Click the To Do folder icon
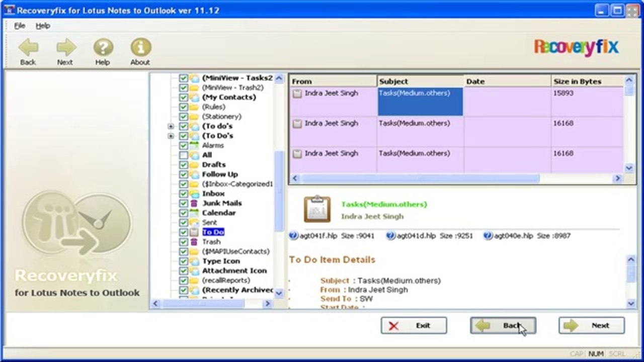Screen dimensions: 644x362 pos(194,232)
